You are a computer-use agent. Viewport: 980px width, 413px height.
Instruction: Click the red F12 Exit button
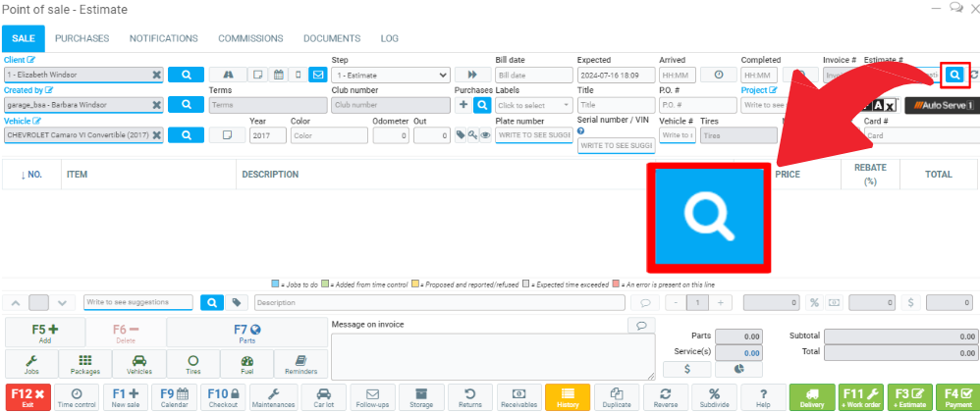pyautogui.click(x=27, y=397)
